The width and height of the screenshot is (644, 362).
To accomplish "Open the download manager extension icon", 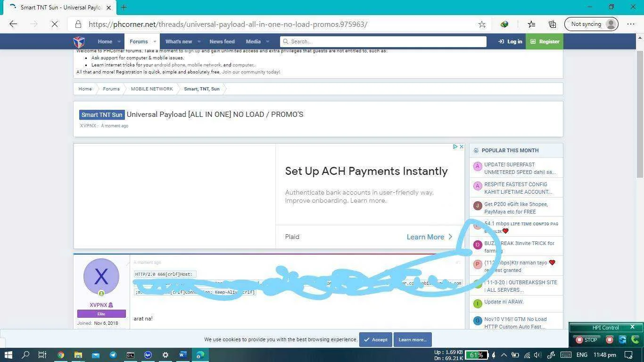I will point(504,24).
